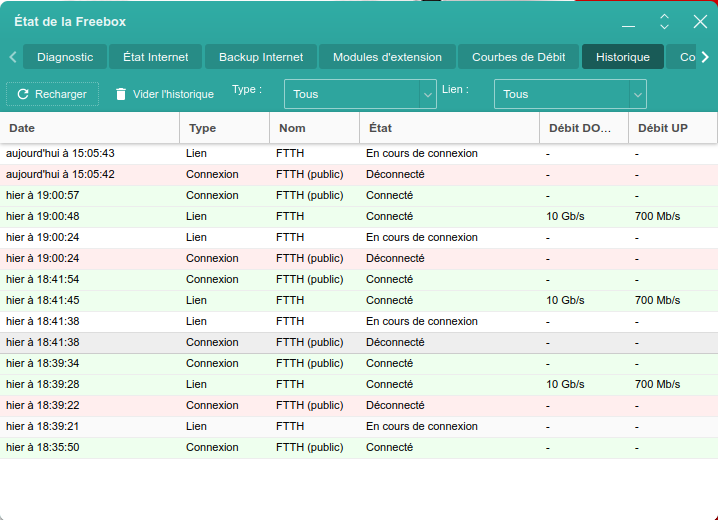Image resolution: width=718 pixels, height=520 pixels.
Task: Sort by the Date column header
Action: [90, 128]
